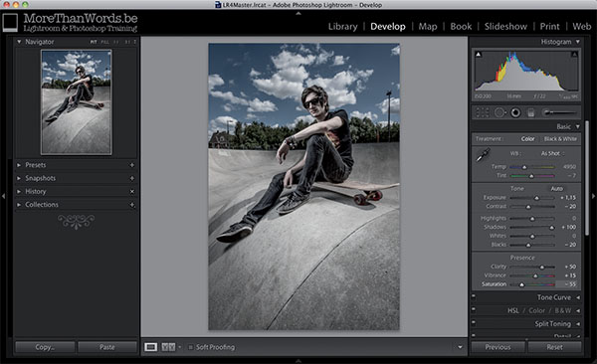597x364 pixels.
Task: Show the filmstrip using bottom arrow
Action: pyautogui.click(x=298, y=361)
